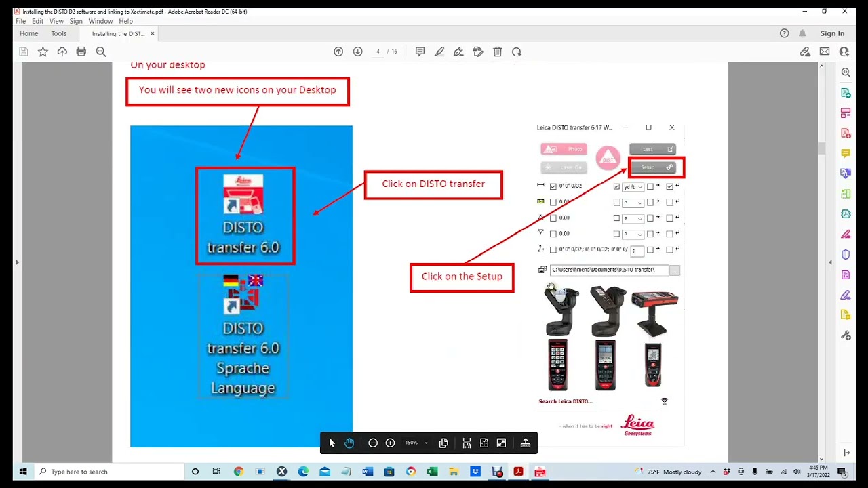The image size is (868, 488).
Task: Upload document using the cloud icon
Action: coord(62,52)
